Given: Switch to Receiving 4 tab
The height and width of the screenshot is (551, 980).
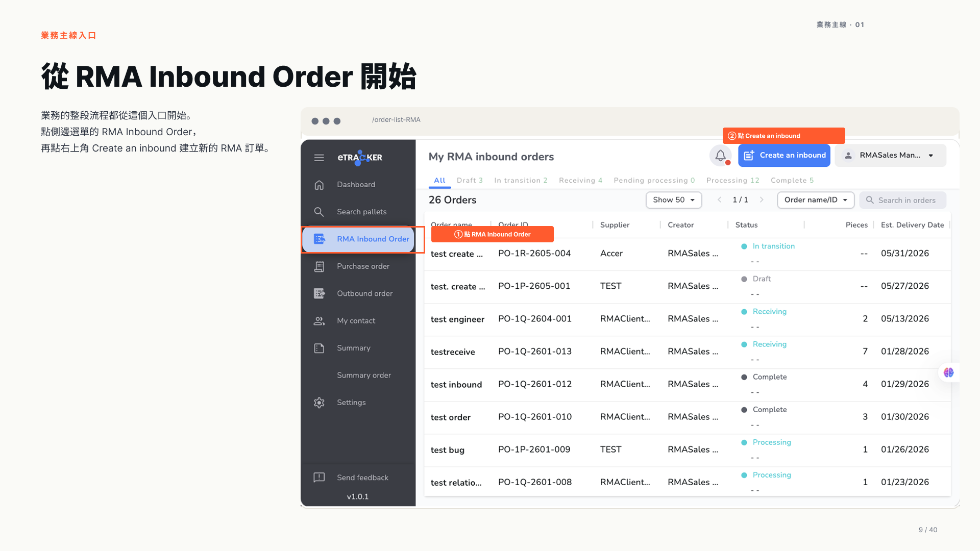Looking at the screenshot, I should pyautogui.click(x=580, y=181).
